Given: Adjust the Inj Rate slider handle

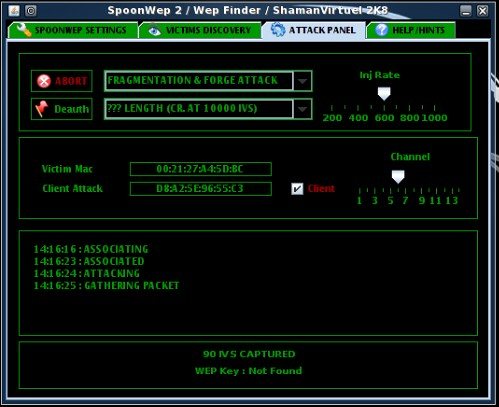Looking at the screenshot, I should pos(384,93).
